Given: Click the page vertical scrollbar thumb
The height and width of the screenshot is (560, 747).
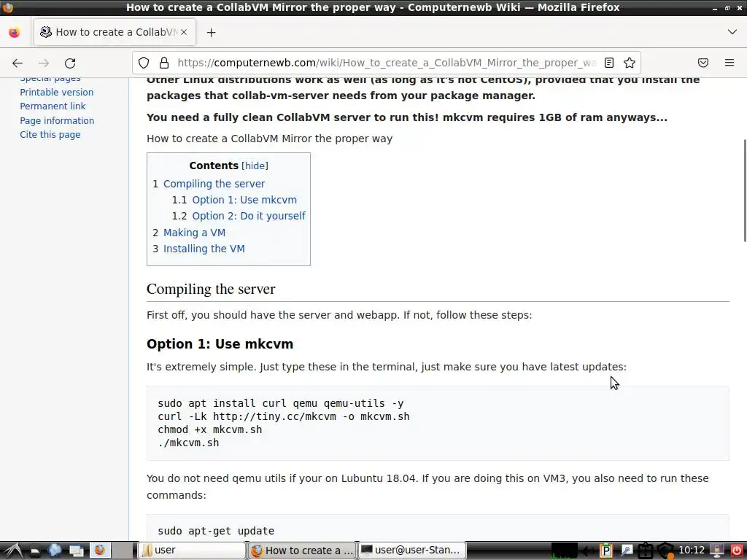Looking at the screenshot, I should [x=745, y=190].
